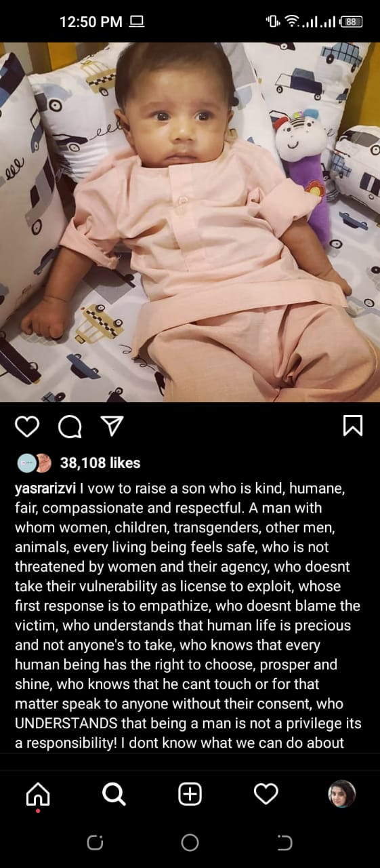Tap the 12:50 PM clock
Viewport: 380px width, 868px height.
coord(91,22)
